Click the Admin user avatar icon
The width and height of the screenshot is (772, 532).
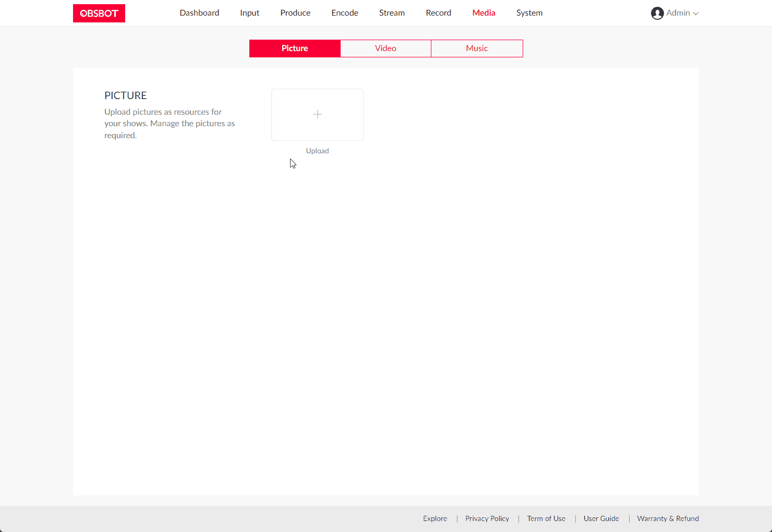click(x=657, y=13)
